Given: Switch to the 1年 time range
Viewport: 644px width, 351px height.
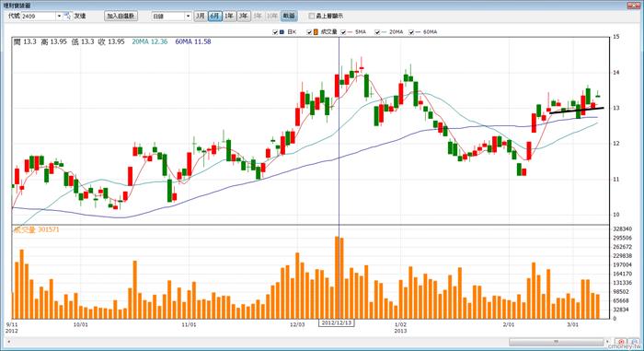Looking at the screenshot, I should pyautogui.click(x=229, y=16).
